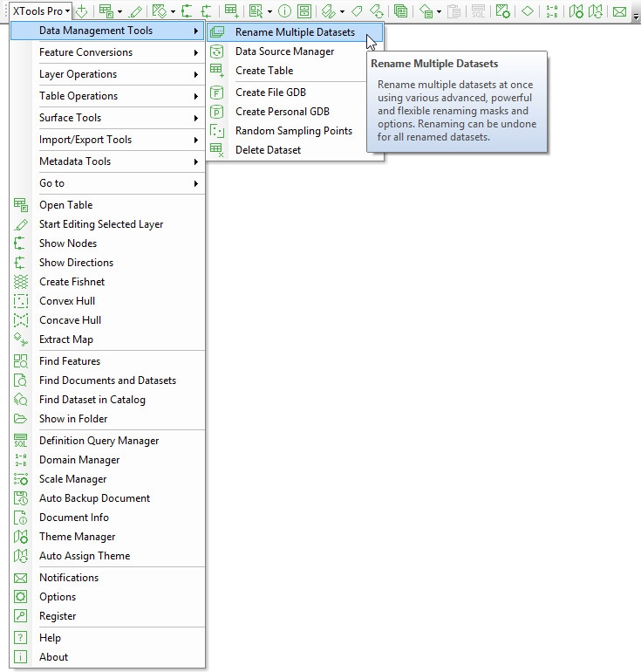Image resolution: width=641 pixels, height=672 pixels.
Task: Click the Domain Manager 1-A 2-B toolbar icon
Action: (552, 11)
